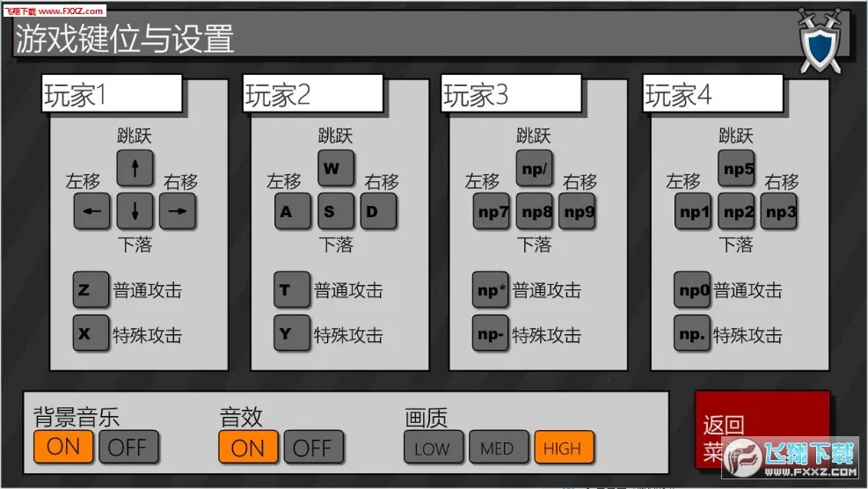This screenshot has height=489, width=868.
Task: Select Player 3 np/ jump key
Action: 534,168
